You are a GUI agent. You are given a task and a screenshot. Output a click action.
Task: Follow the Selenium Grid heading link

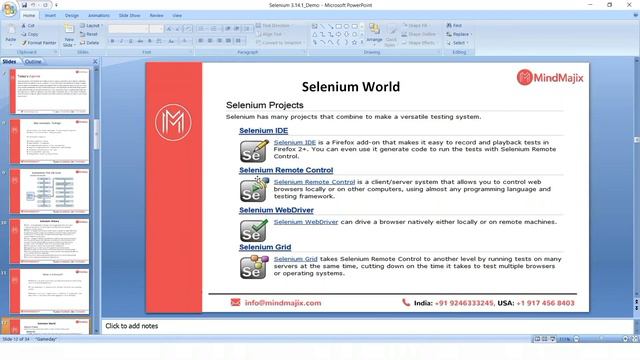click(265, 247)
